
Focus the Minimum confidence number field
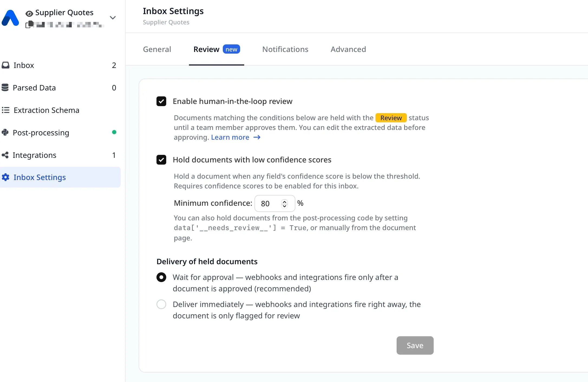[x=275, y=204]
